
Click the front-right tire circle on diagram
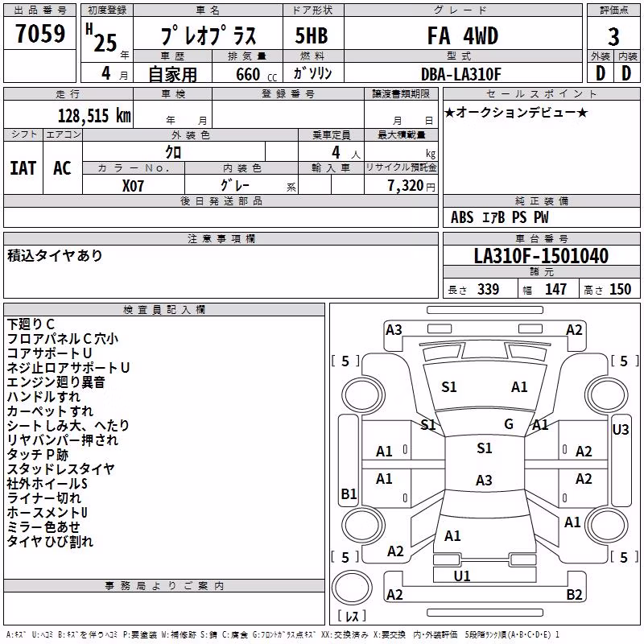[607, 395]
